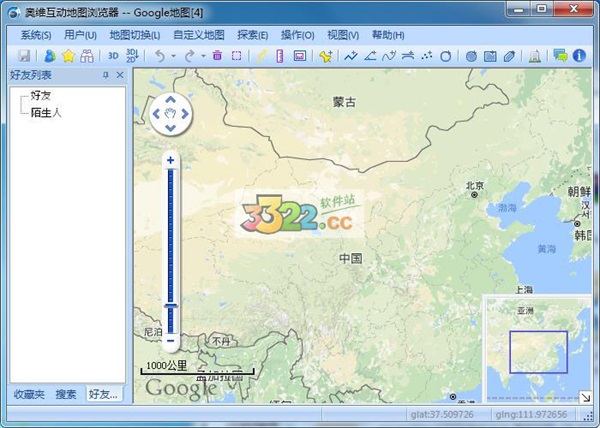Select the curved path drawing tool

point(389,56)
